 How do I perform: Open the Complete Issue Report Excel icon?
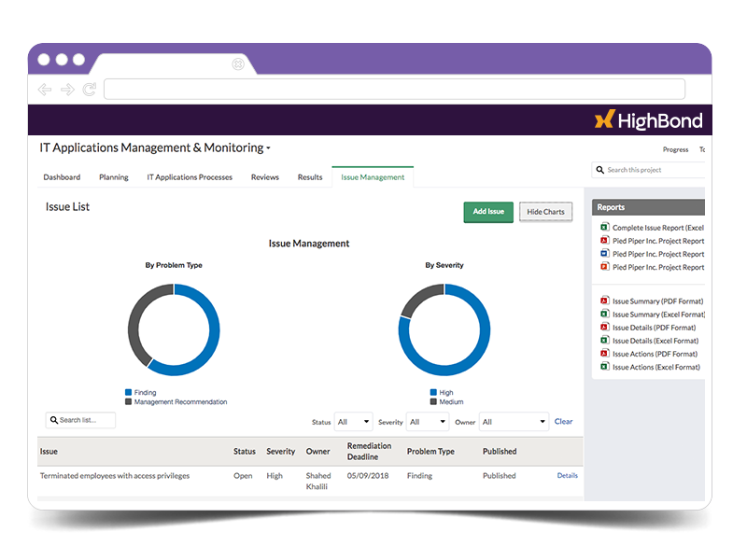click(x=604, y=227)
